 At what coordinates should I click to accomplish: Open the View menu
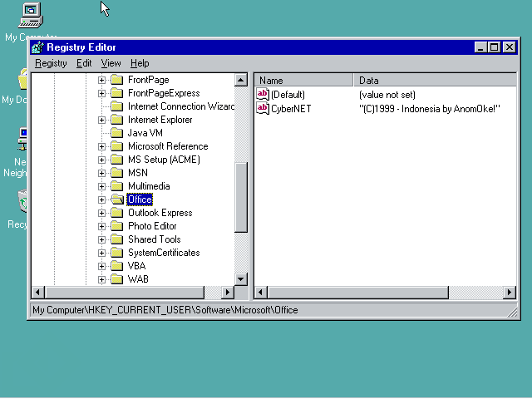click(111, 63)
